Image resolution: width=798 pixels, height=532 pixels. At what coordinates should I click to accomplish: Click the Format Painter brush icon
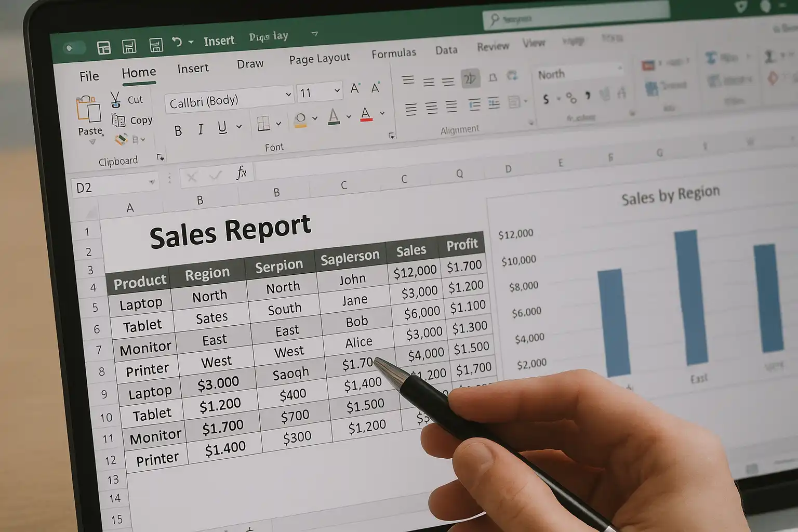click(121, 139)
